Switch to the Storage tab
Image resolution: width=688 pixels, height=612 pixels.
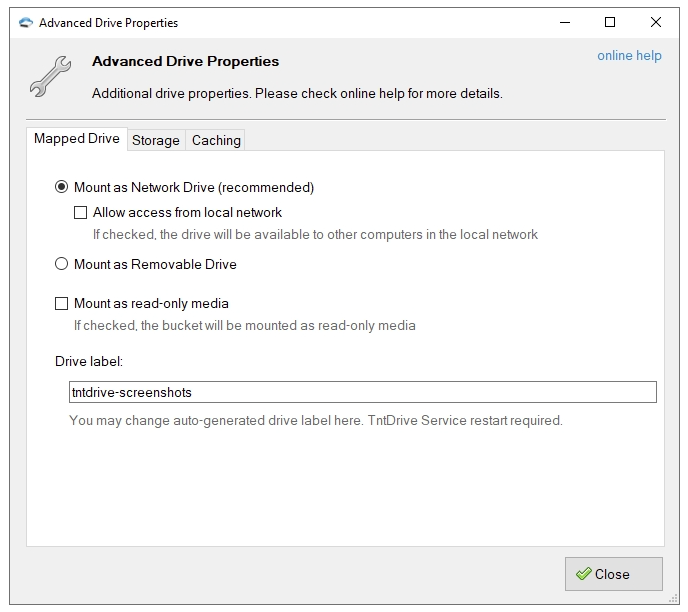(x=156, y=140)
